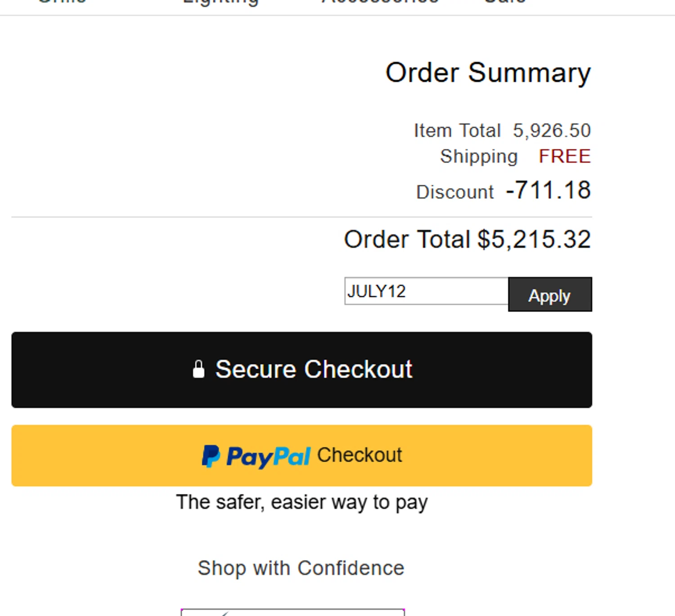Click the Order Total $5,215.32 text
This screenshot has height=616, width=675.
467,239
